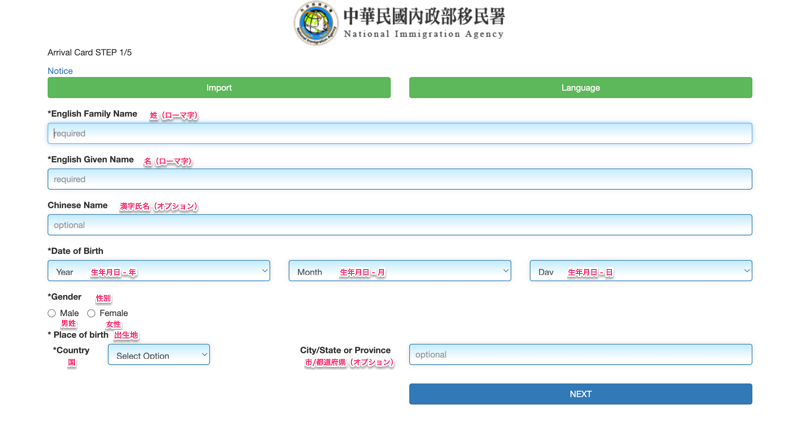Click the National Immigration Agency logo emblem
Screen dimensions: 800x433
(x=316, y=23)
